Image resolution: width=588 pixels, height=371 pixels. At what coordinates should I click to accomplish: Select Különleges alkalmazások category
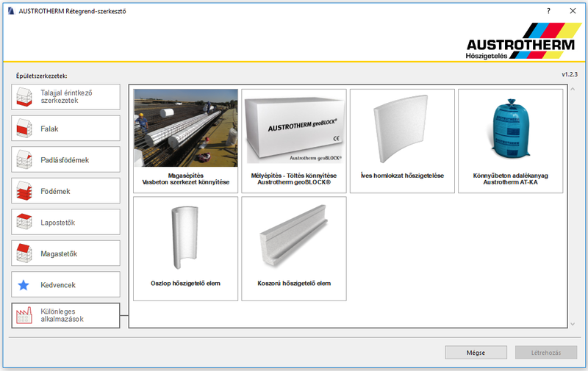point(65,316)
